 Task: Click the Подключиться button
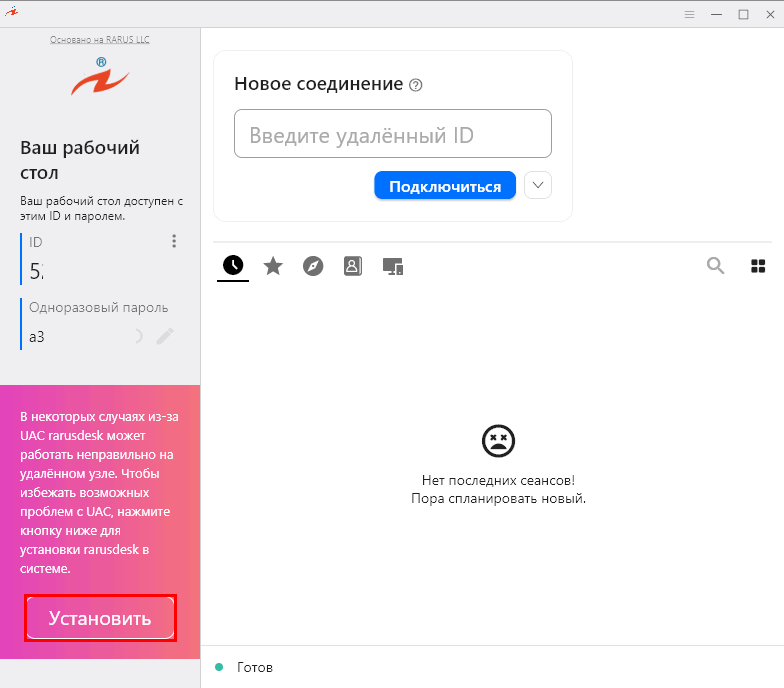(445, 186)
